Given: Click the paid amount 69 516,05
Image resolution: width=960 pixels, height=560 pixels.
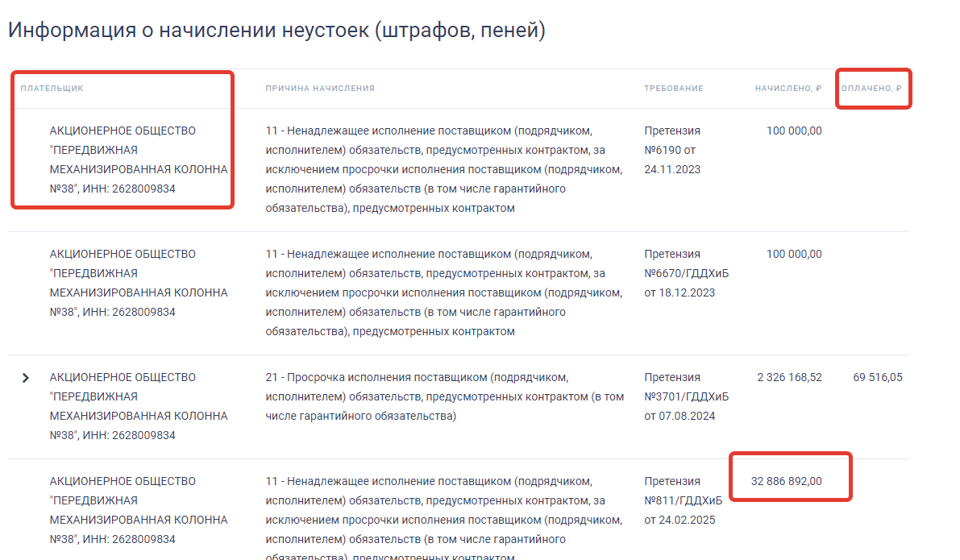Looking at the screenshot, I should tap(877, 378).
